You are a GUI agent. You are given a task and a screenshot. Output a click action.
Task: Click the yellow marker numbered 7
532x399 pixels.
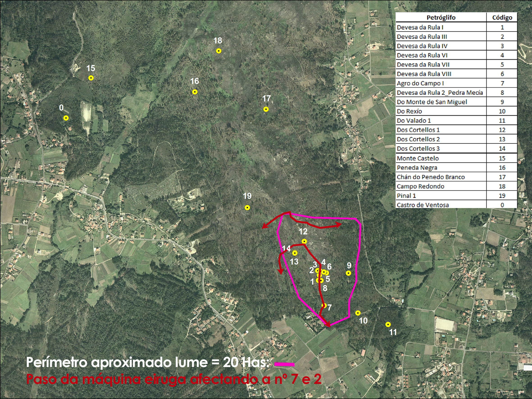point(324,306)
